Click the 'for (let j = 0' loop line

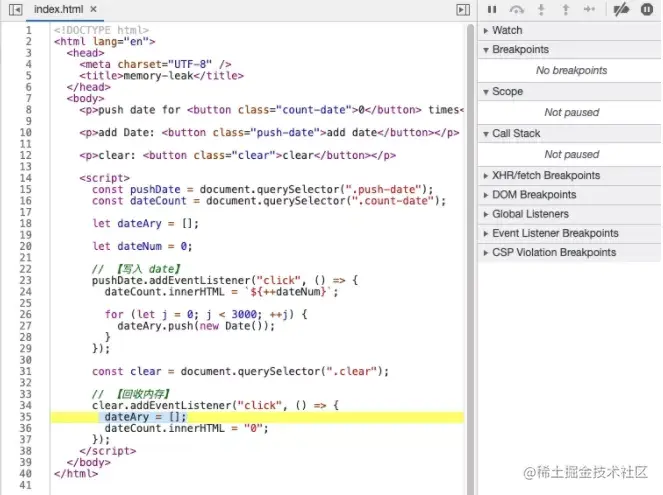206,315
